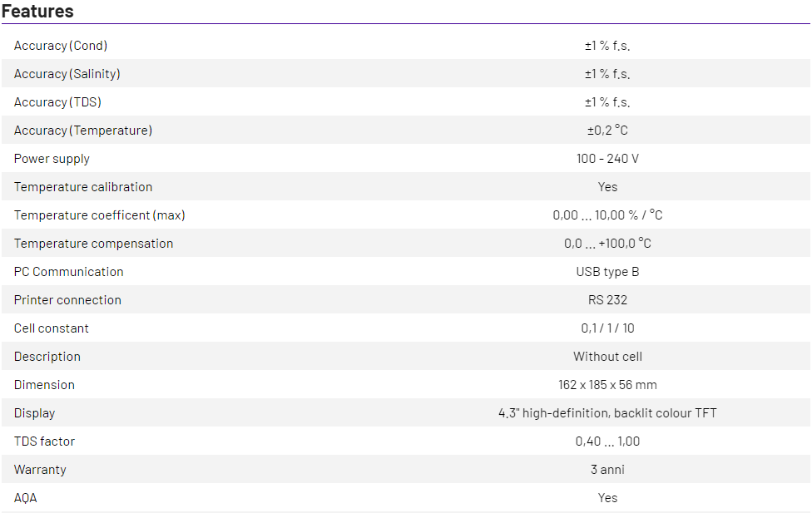Select the Display specification text
Screen dimensions: 812x513
tap(607, 413)
